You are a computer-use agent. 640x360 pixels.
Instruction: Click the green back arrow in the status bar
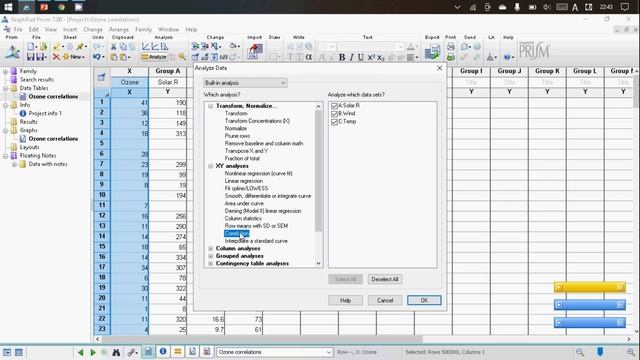81,352
